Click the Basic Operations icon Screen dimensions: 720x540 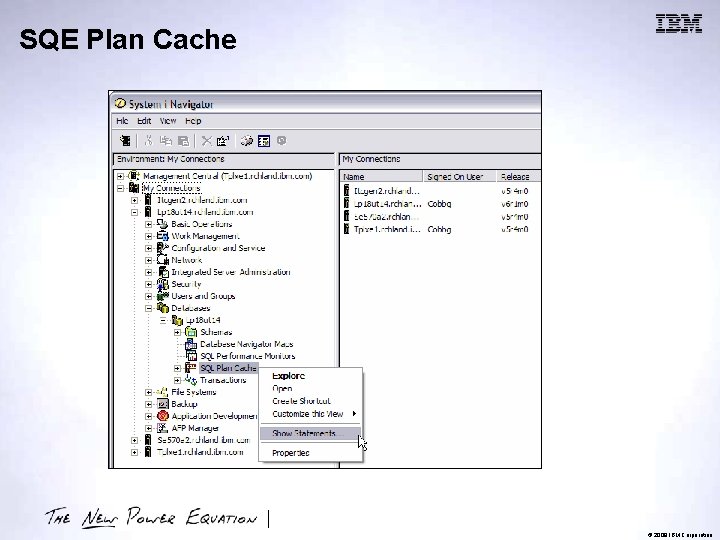coord(163,224)
